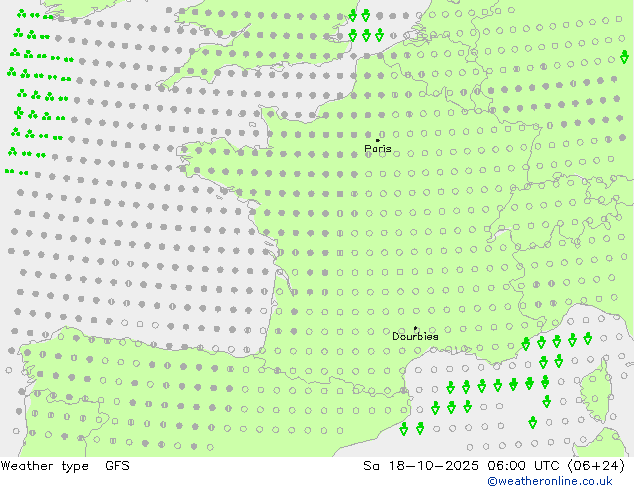Click the date 'Sa 18-10-2025 06:00 UTC (06+24)'
Image resolution: width=634 pixels, height=490 pixels.
[x=494, y=466]
